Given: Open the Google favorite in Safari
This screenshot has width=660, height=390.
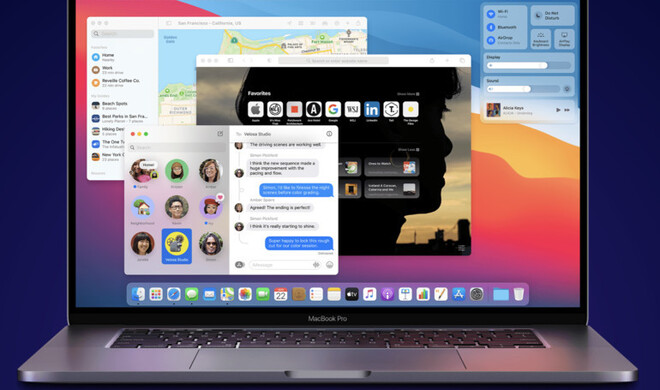Looking at the screenshot, I should (x=333, y=109).
